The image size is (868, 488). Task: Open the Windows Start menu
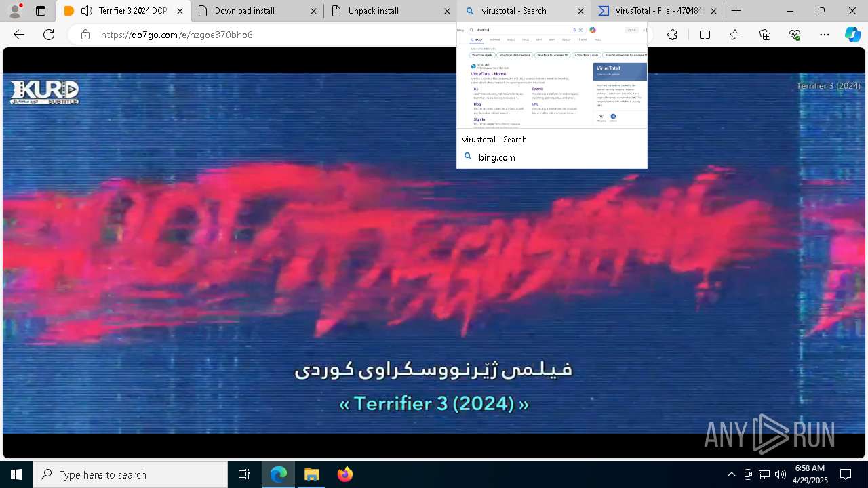click(x=16, y=474)
